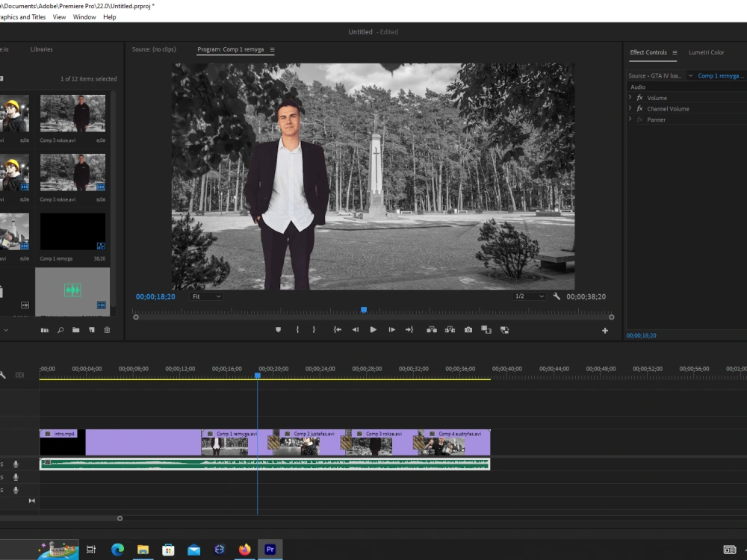Viewport: 747px width, 560px height.
Task: Switch to the Source (no clips) tab
Action: click(x=154, y=49)
